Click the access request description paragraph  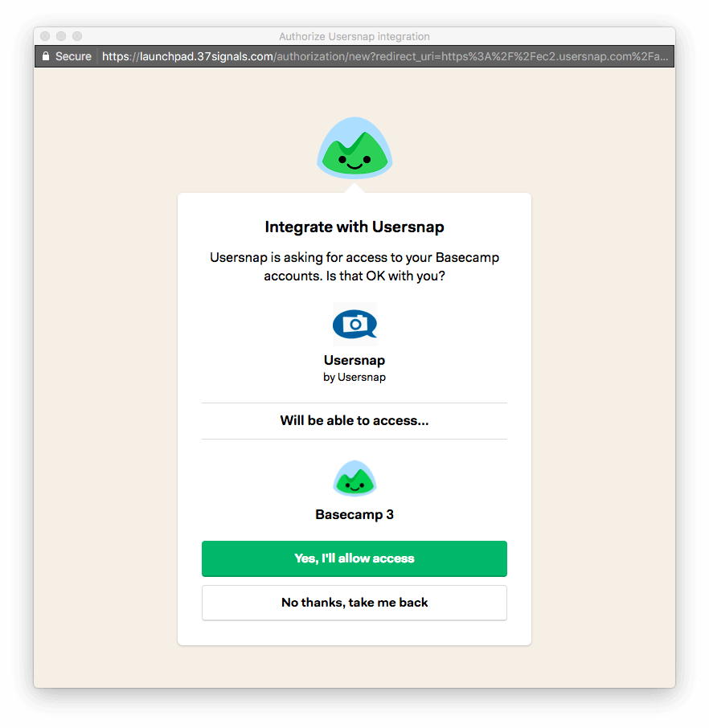[354, 267]
